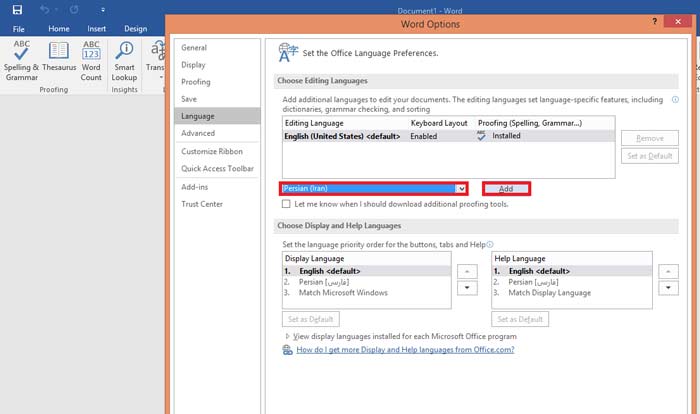Select Proofing category in options sidebar
The width and height of the screenshot is (700, 414).
(x=196, y=82)
